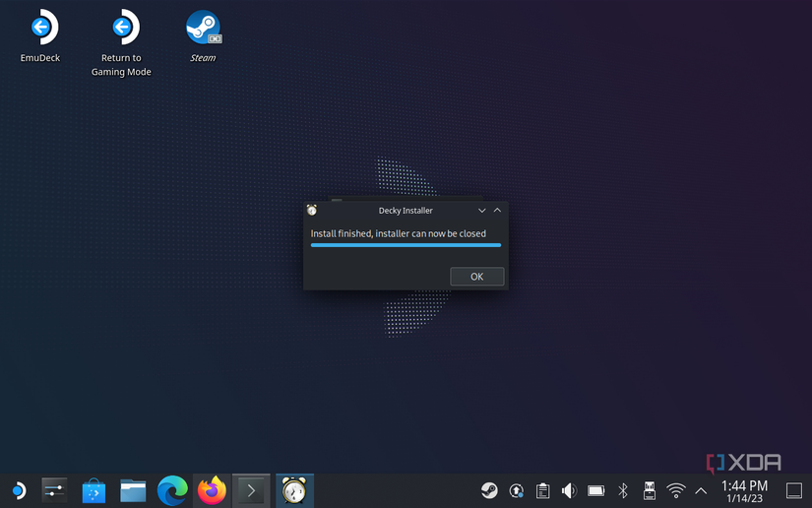Open System Settings from the taskbar
This screenshot has width=812, height=508.
(x=54, y=490)
